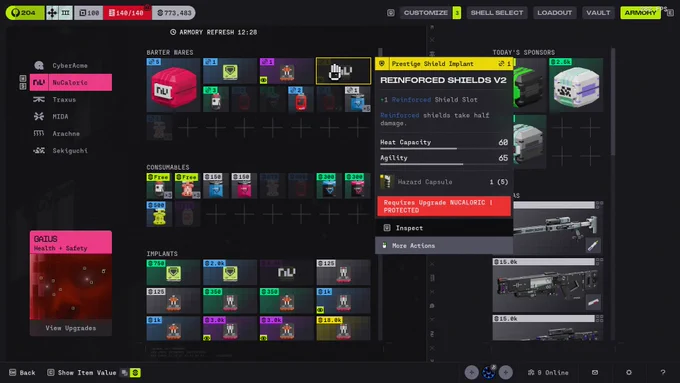
Task: Select the green barter item costing 3
Action: tap(216, 99)
